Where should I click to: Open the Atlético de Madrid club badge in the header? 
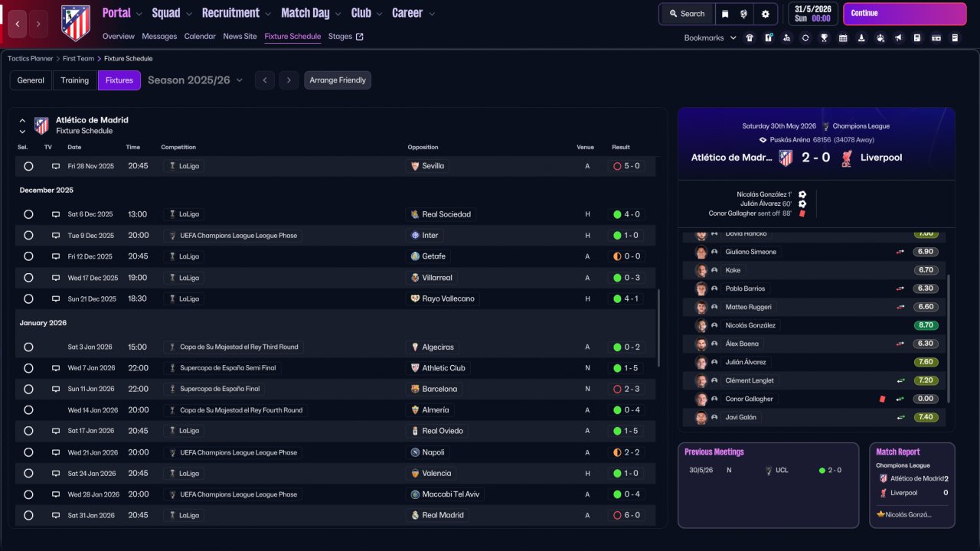75,23
